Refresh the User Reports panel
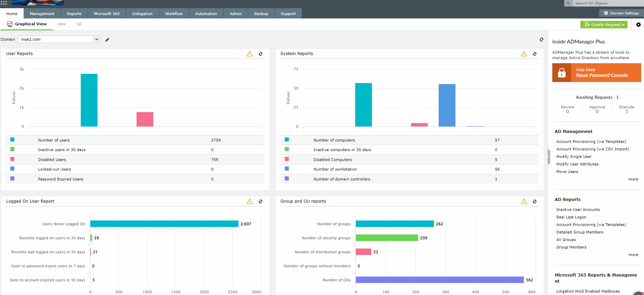The width and height of the screenshot is (644, 295). tap(260, 54)
